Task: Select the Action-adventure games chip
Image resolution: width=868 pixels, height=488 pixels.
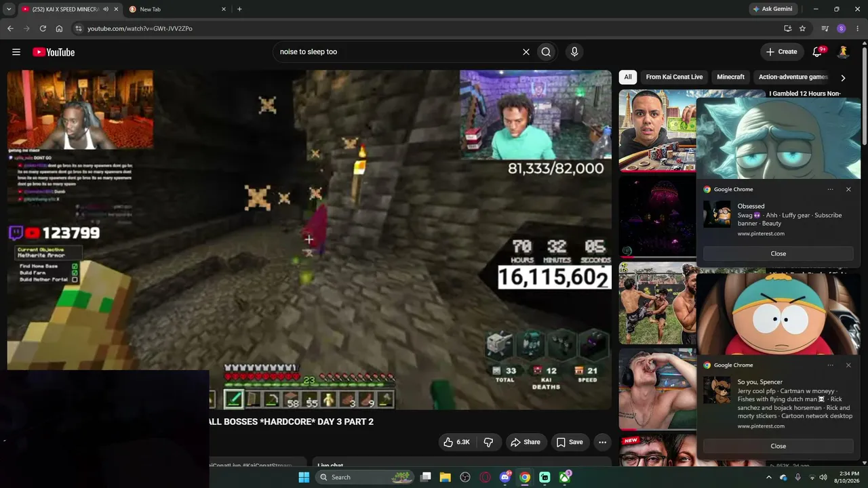Action: (793, 77)
